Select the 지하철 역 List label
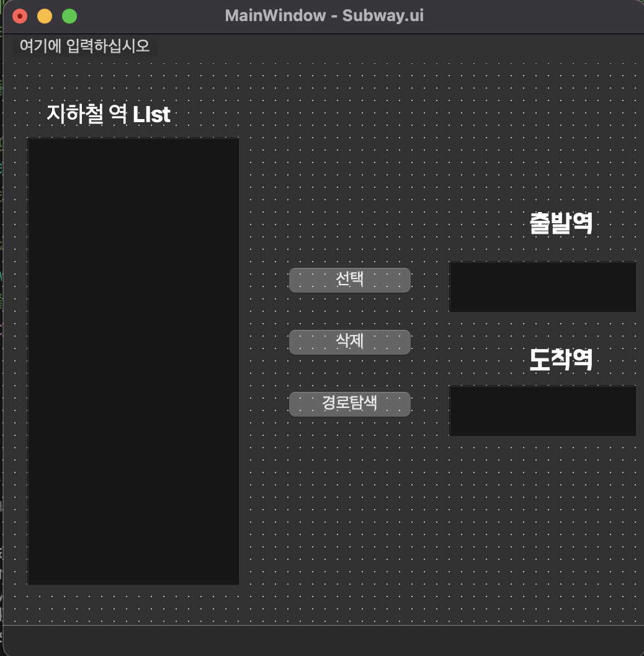This screenshot has height=656, width=644. click(x=109, y=114)
